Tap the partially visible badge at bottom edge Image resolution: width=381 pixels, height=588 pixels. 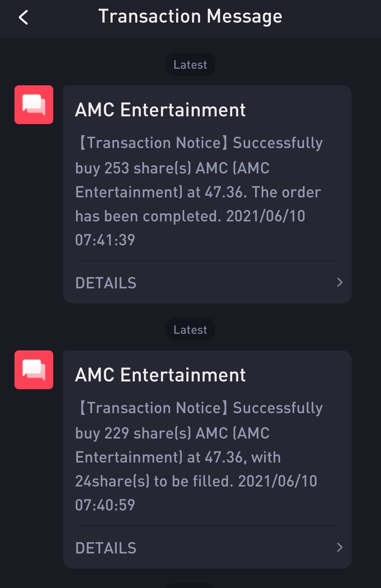(x=190, y=586)
